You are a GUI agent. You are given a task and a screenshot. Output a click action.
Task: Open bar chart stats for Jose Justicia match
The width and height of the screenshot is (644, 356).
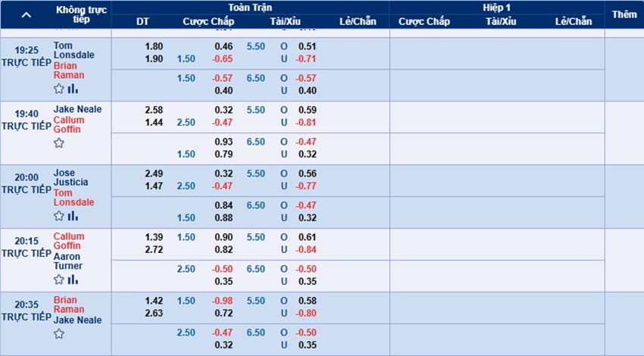tap(73, 216)
